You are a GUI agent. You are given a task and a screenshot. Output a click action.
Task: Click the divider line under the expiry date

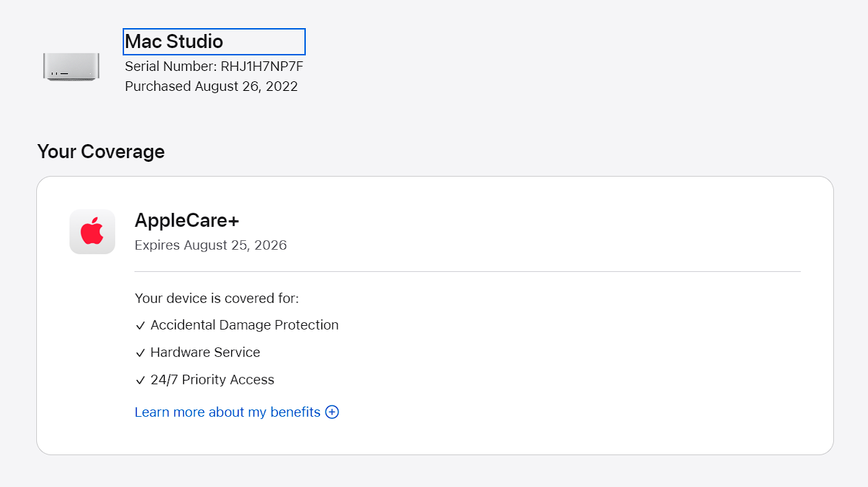click(467, 272)
